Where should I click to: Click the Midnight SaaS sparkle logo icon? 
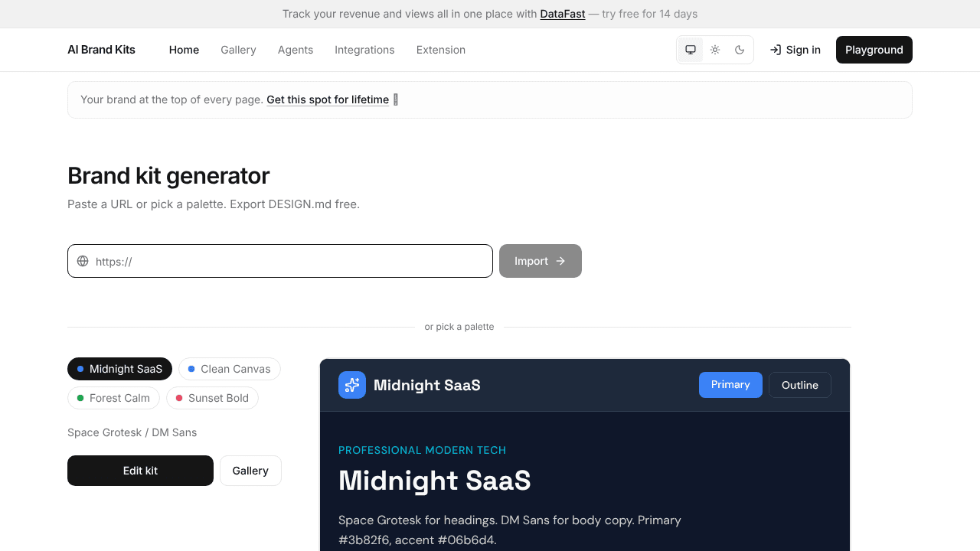coord(352,385)
